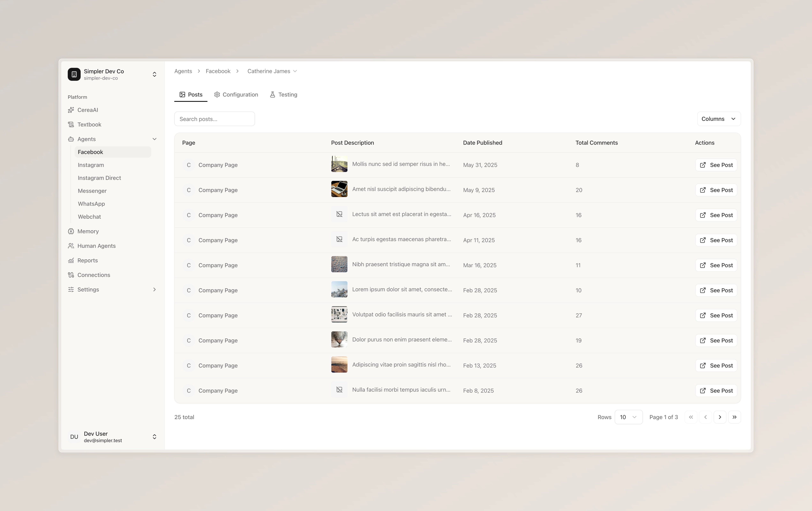Image resolution: width=812 pixels, height=511 pixels.
Task: Click the Memory brain icon
Action: tap(71, 231)
